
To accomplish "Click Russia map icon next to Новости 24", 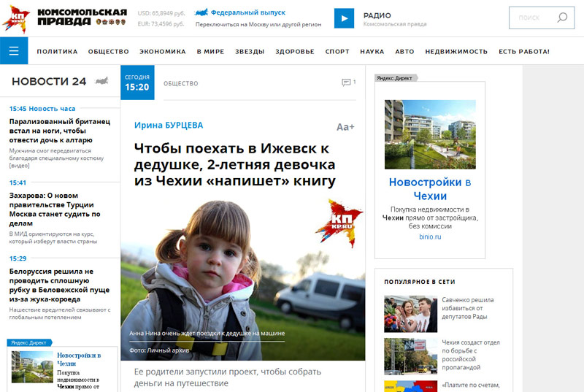I will [x=101, y=81].
